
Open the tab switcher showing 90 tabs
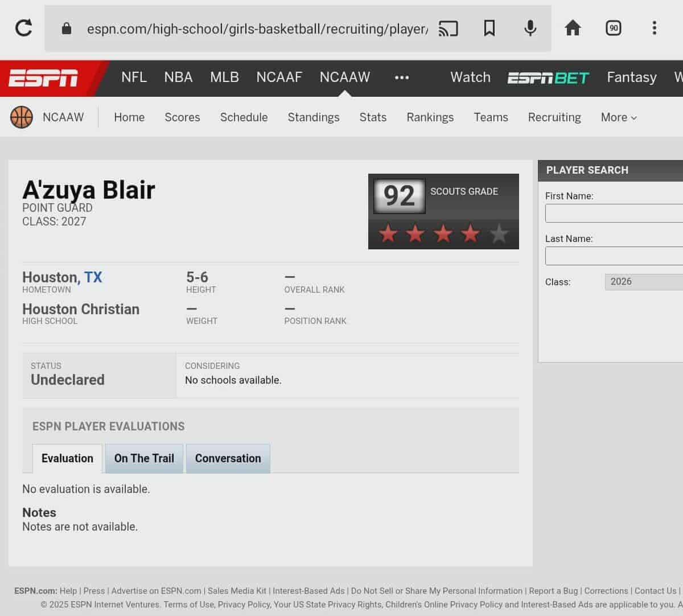click(613, 28)
